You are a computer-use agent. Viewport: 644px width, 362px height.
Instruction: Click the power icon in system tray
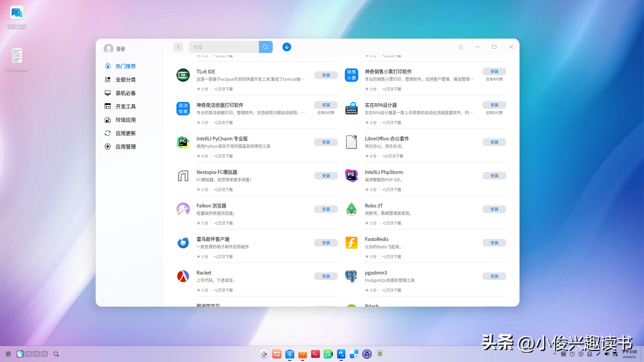point(572,354)
